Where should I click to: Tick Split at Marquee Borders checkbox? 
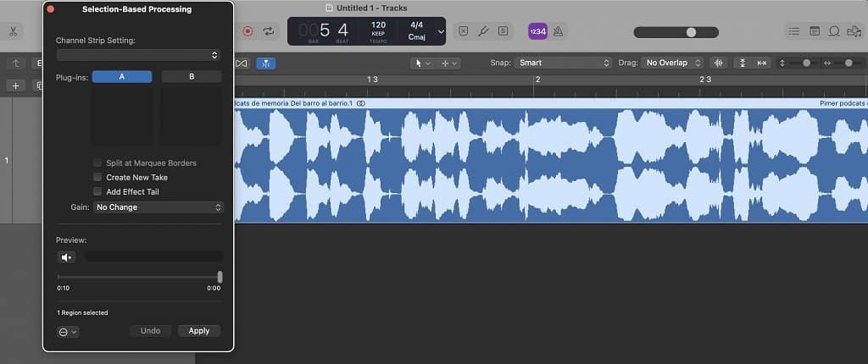point(98,163)
